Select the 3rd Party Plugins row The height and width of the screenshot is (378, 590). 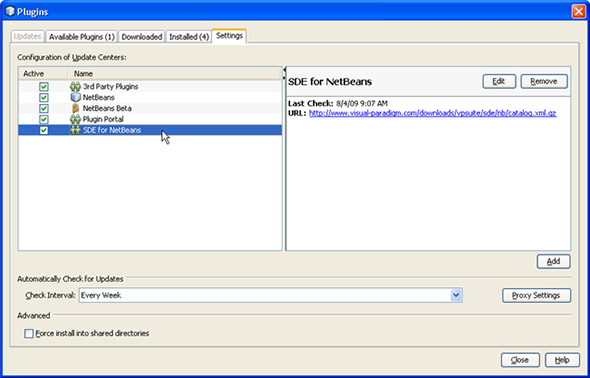point(150,87)
